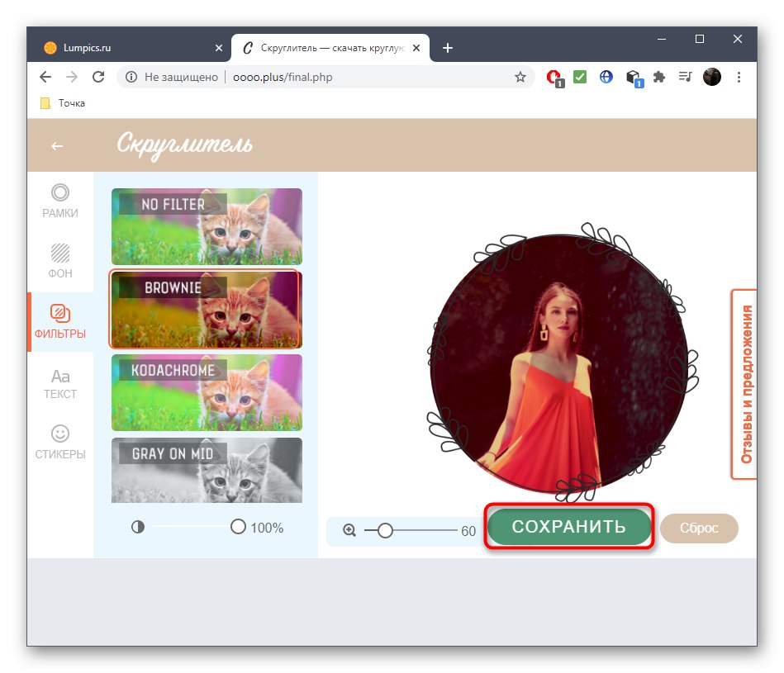Open the extensions puzzle-piece menu
Viewport: 784px width, 673px height.
(x=659, y=77)
